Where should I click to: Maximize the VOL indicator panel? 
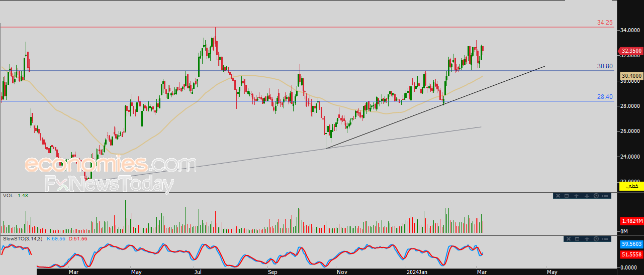coord(567,196)
